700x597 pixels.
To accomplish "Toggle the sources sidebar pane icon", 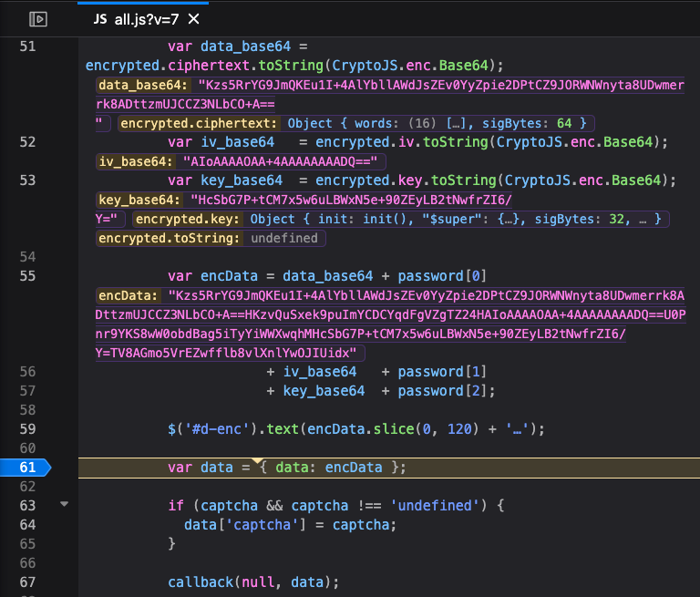I will 37,18.
